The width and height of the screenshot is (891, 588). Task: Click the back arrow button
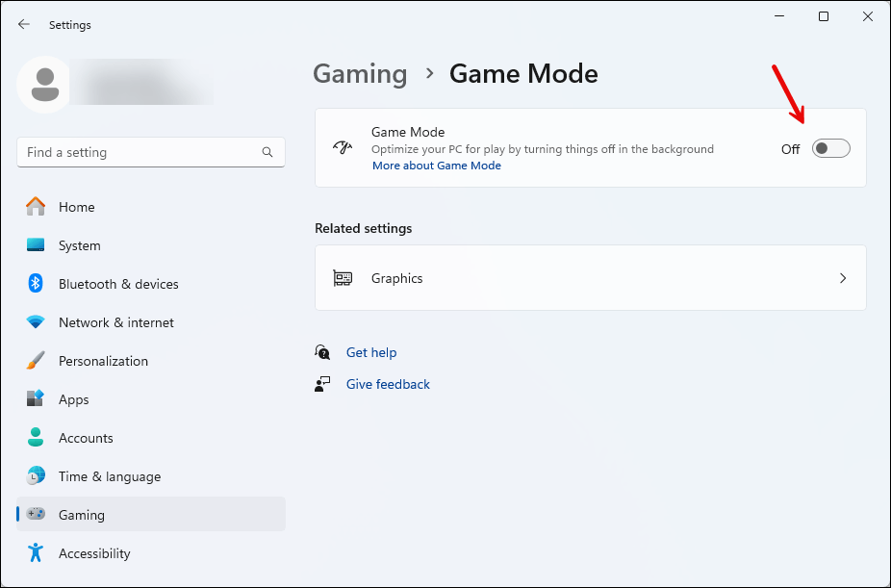(24, 25)
